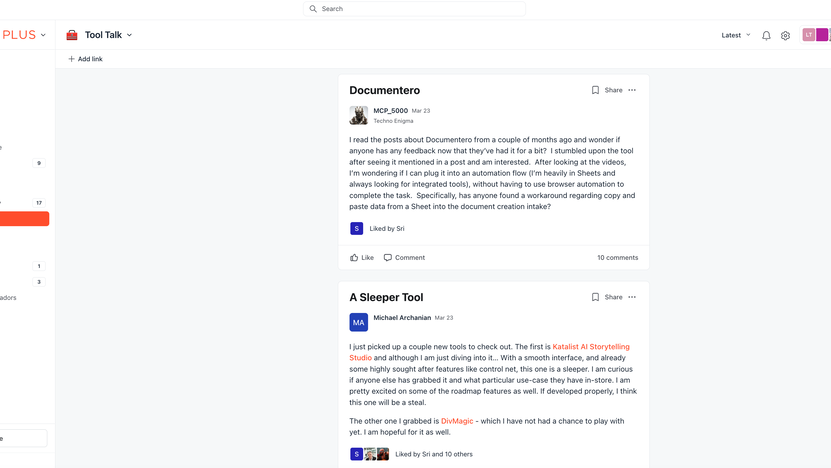The width and height of the screenshot is (831, 468).
Task: Comment on the Documentero post
Action: 404,257
